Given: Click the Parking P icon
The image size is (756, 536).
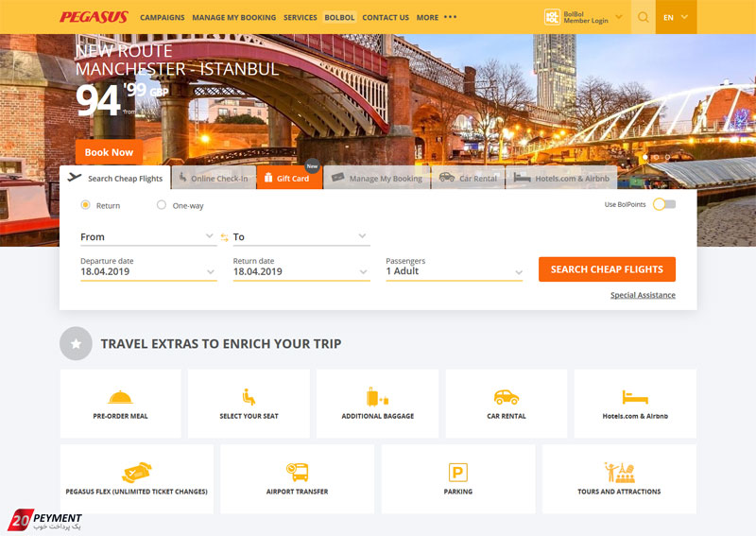Looking at the screenshot, I should point(458,472).
